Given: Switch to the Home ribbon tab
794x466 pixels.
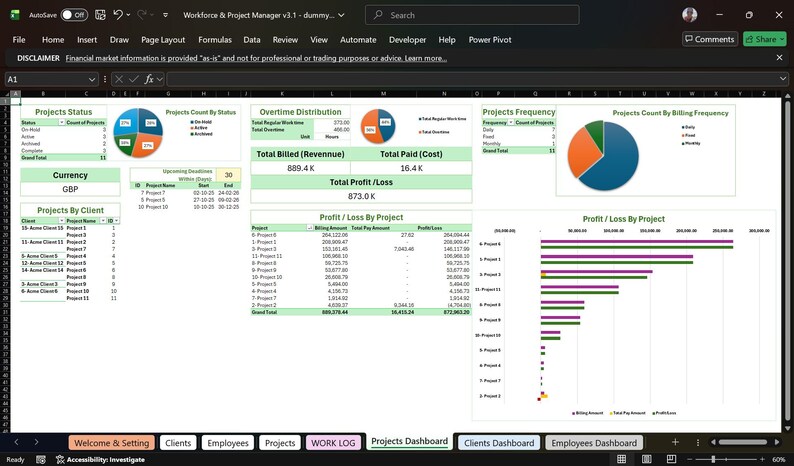Looking at the screenshot, I should click(53, 40).
